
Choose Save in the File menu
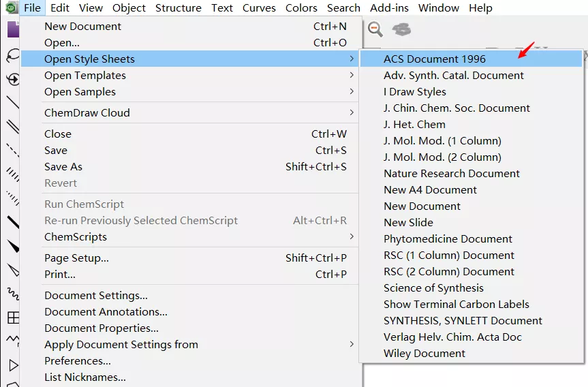[190, 151]
